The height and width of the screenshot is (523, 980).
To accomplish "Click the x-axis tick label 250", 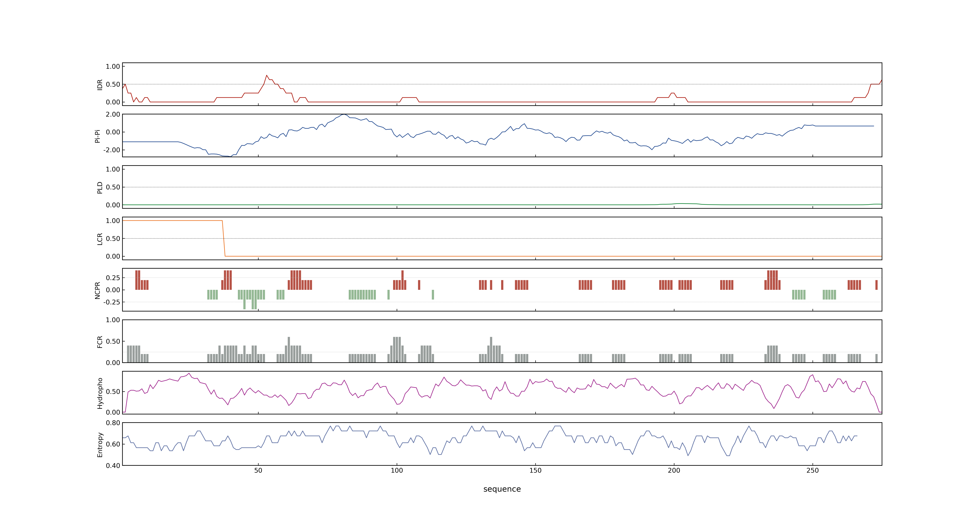I will pos(812,470).
